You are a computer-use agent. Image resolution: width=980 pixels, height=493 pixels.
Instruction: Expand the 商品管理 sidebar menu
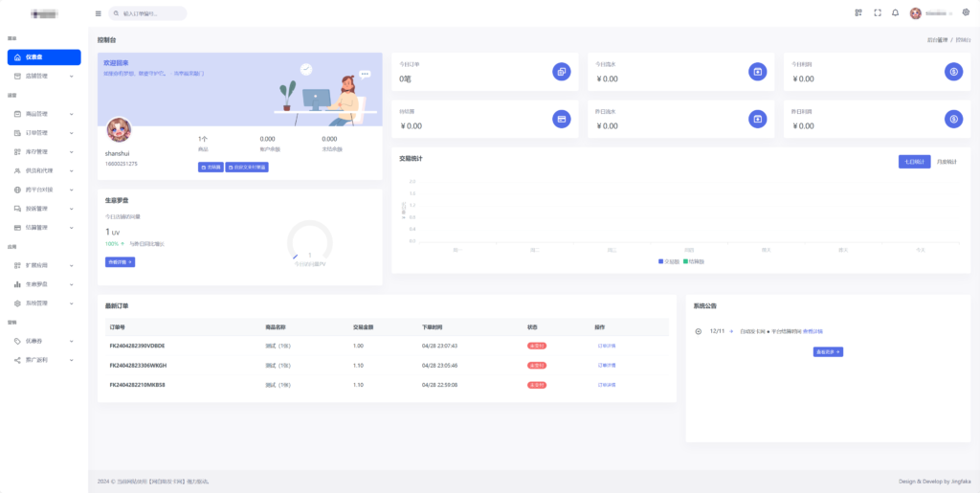[43, 114]
